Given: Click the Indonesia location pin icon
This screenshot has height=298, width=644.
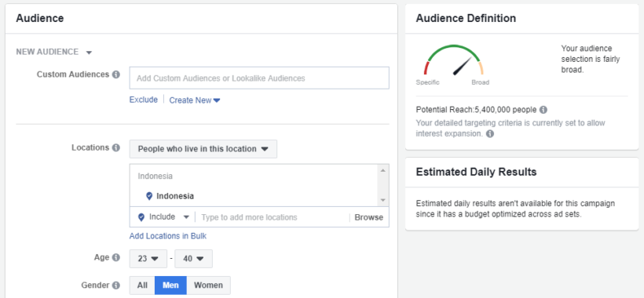Looking at the screenshot, I should pyautogui.click(x=149, y=196).
